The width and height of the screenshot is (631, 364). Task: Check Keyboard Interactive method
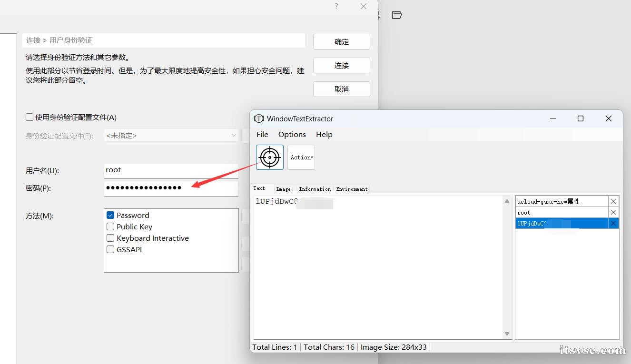coord(110,238)
